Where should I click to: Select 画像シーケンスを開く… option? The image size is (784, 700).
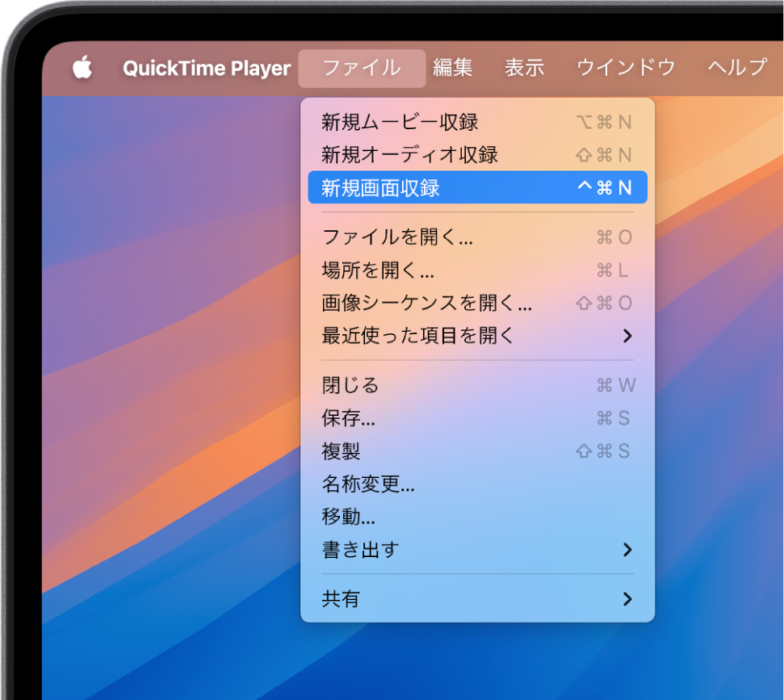(x=426, y=304)
